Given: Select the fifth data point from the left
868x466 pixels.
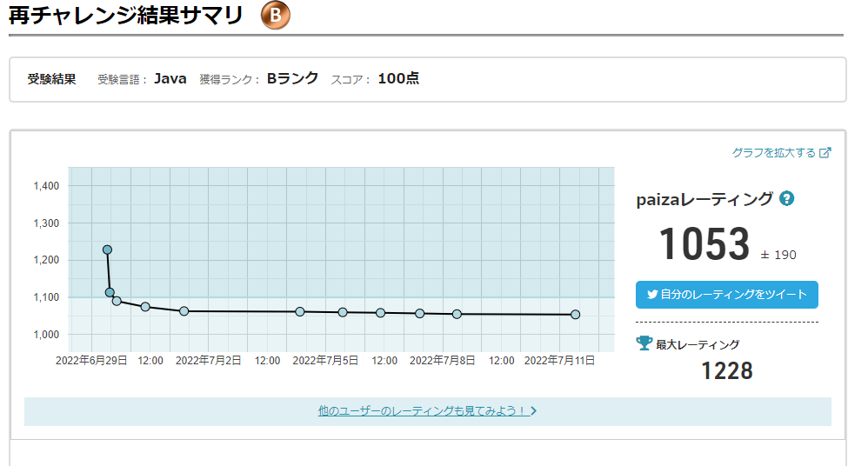Looking at the screenshot, I should click(184, 310).
